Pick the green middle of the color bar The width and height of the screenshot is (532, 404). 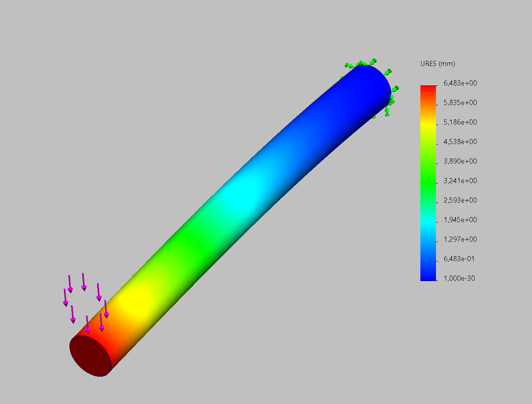428,182
